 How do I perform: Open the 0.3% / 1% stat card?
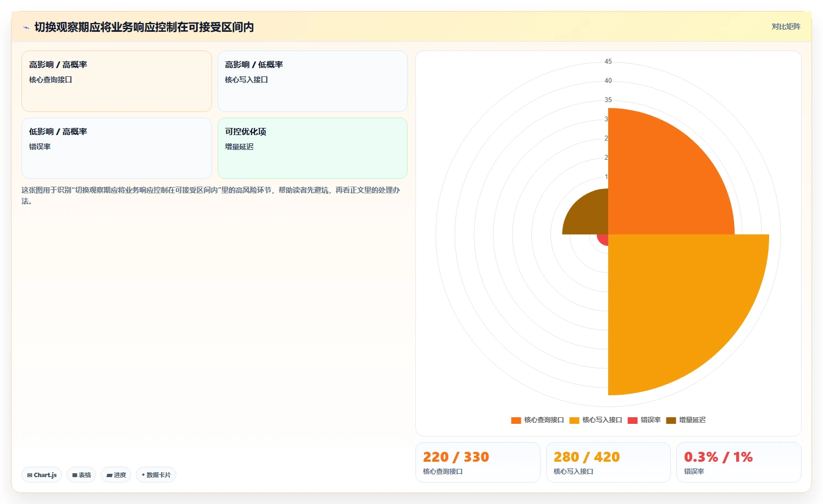[x=738, y=462]
